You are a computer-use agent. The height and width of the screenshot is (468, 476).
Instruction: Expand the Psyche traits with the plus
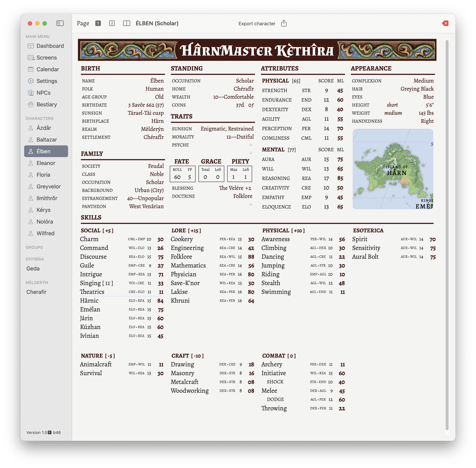pos(251,145)
